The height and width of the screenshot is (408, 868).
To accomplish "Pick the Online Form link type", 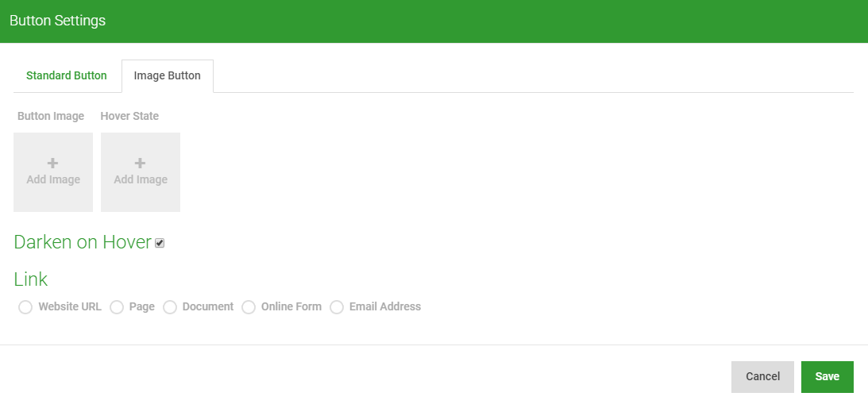I will pos(249,306).
